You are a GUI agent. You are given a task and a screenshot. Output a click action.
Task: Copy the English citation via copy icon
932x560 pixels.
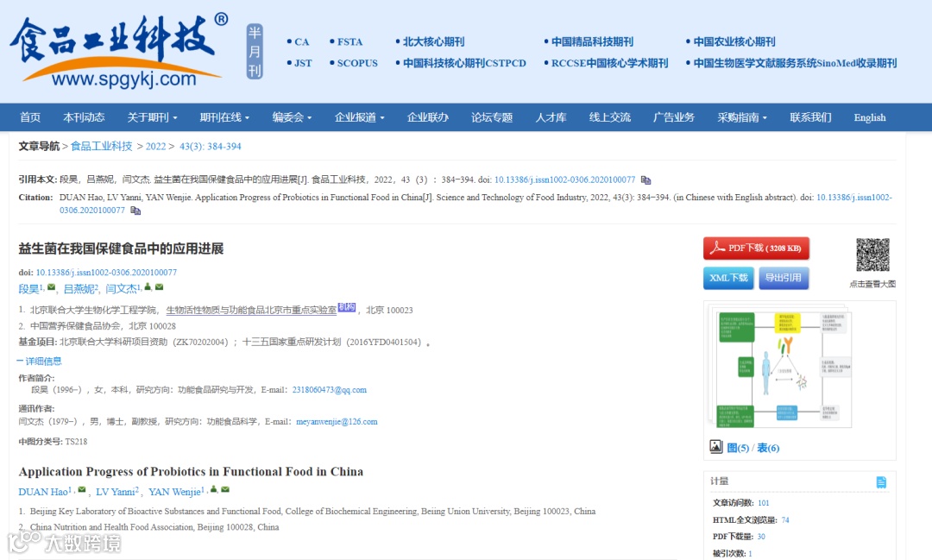click(135, 211)
